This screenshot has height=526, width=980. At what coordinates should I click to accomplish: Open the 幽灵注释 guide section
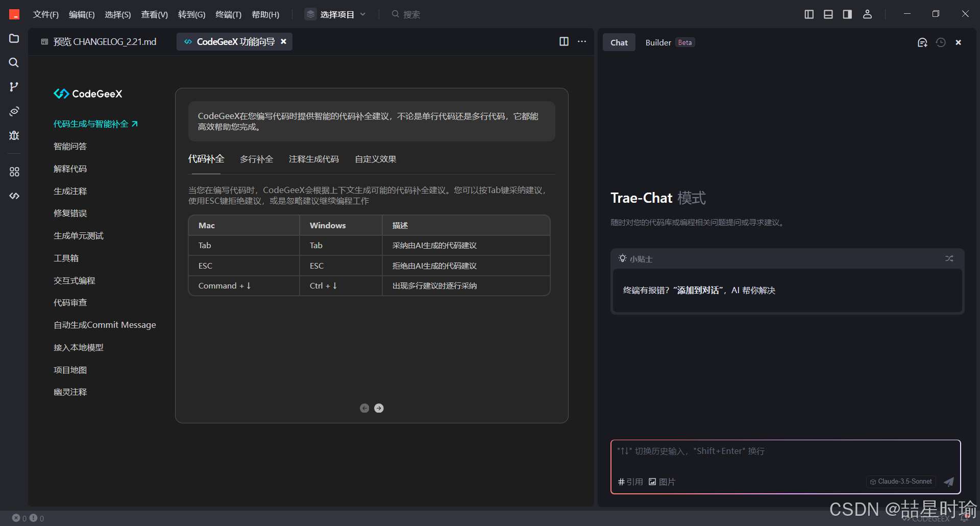pyautogui.click(x=70, y=392)
